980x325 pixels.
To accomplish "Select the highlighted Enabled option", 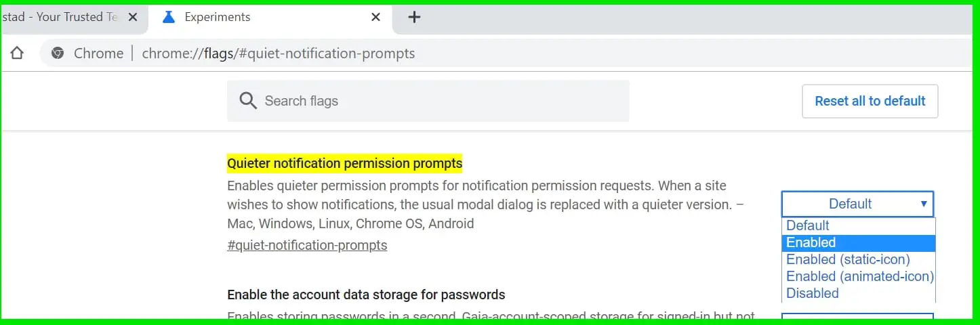I will (x=811, y=242).
